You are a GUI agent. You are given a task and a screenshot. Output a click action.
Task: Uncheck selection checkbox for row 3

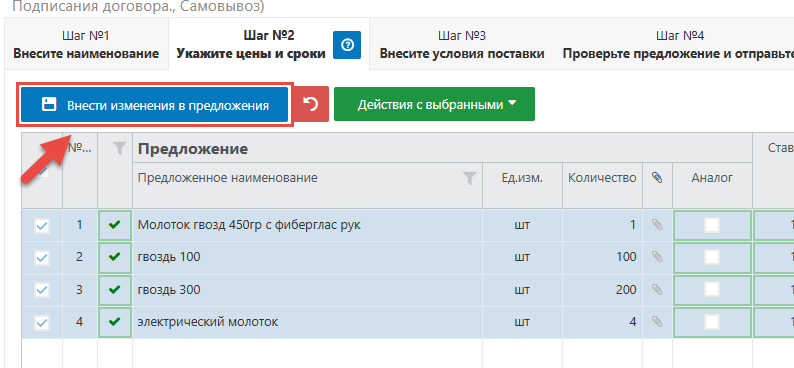point(42,290)
